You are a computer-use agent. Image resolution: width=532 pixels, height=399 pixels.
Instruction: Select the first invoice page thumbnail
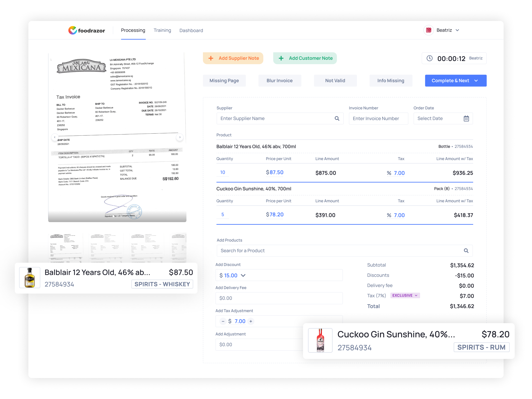[65, 247]
